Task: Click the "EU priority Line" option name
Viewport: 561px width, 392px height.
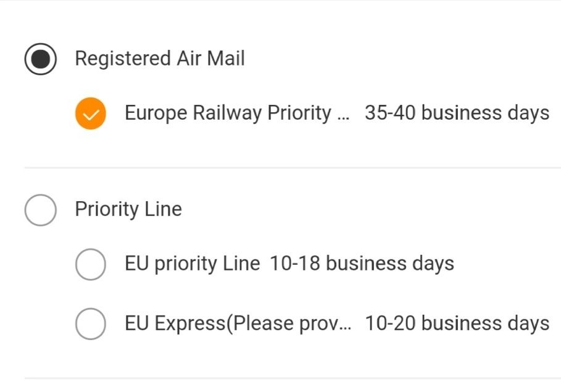Action: point(192,264)
